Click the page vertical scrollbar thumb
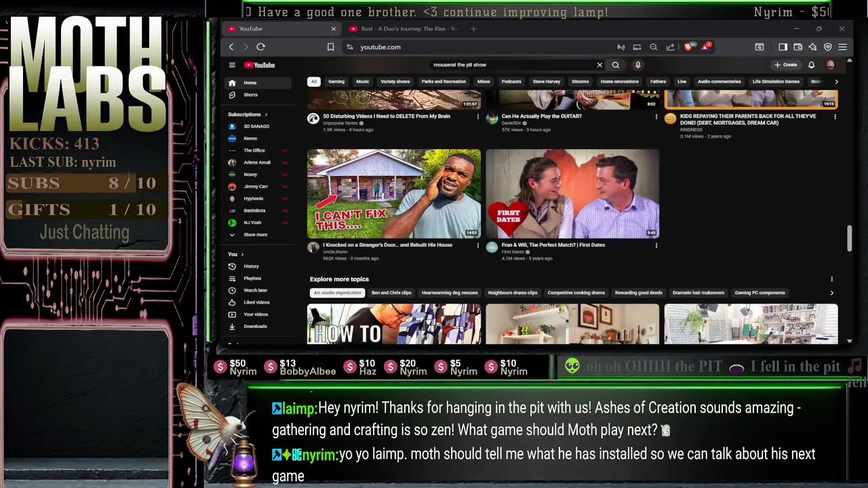 tap(850, 239)
